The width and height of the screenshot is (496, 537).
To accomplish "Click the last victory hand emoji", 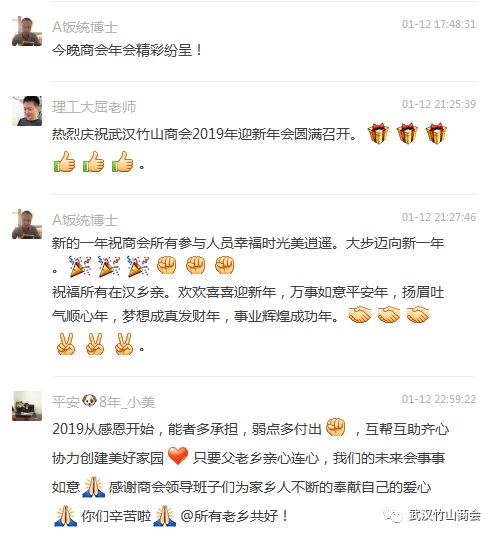I will tap(124, 344).
